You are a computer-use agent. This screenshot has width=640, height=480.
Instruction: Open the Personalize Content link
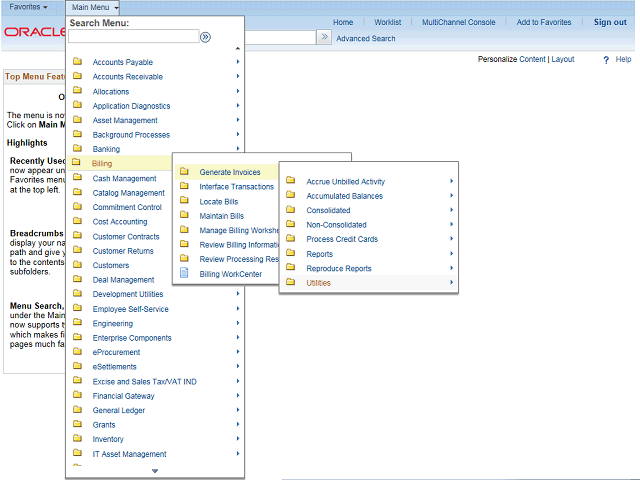[x=511, y=60]
